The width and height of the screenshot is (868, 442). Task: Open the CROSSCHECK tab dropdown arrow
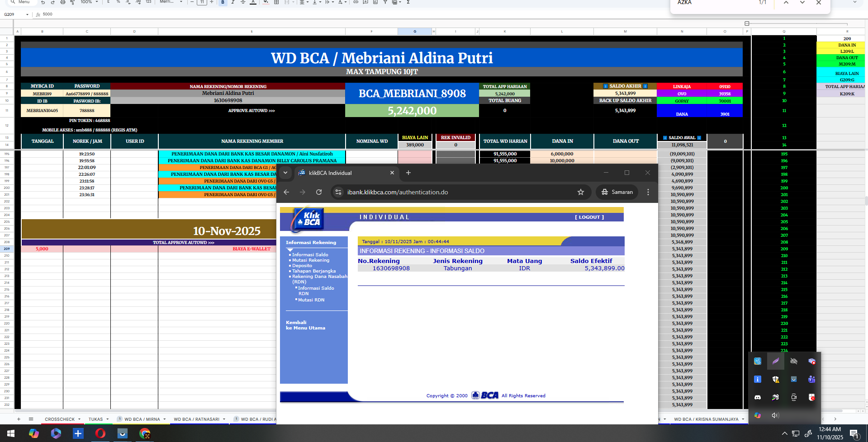(x=79, y=419)
